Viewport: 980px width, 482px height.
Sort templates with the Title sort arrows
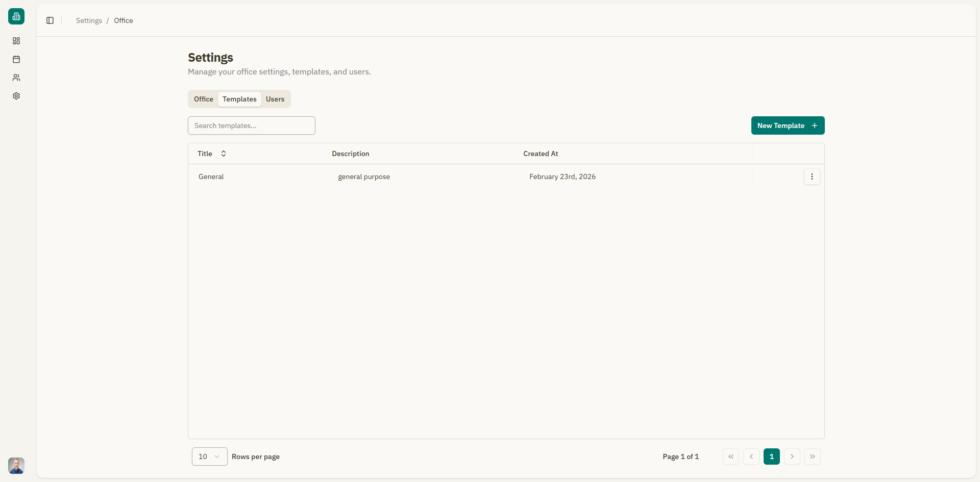(223, 154)
